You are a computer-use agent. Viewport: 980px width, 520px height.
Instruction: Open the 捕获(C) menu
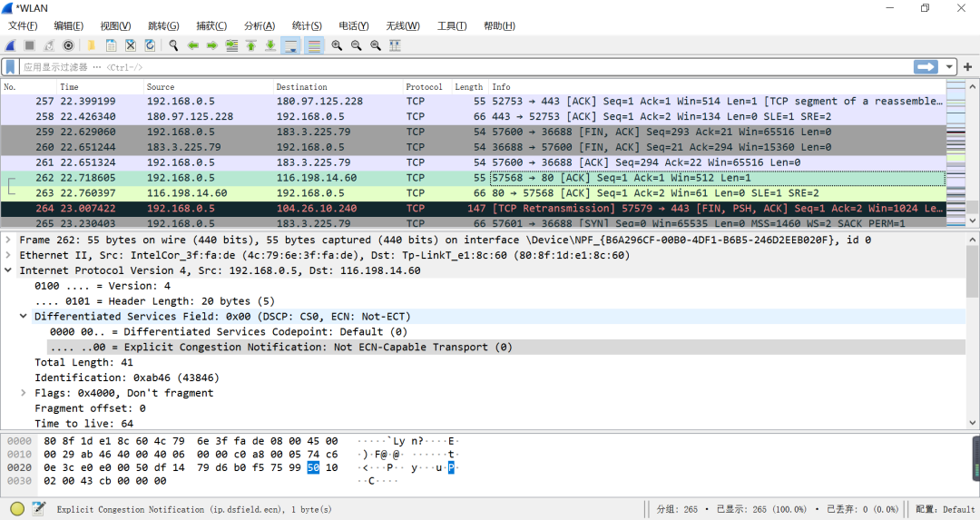point(211,25)
